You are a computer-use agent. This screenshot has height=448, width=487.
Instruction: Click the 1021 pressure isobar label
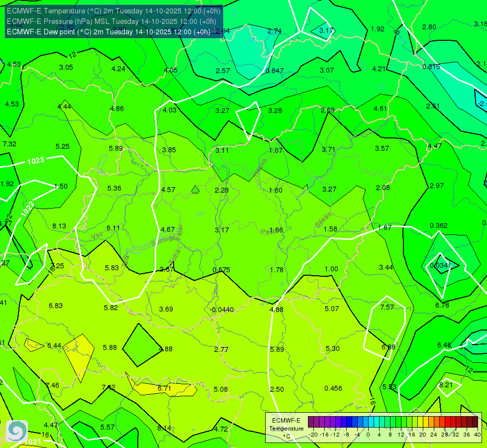click(x=33, y=442)
